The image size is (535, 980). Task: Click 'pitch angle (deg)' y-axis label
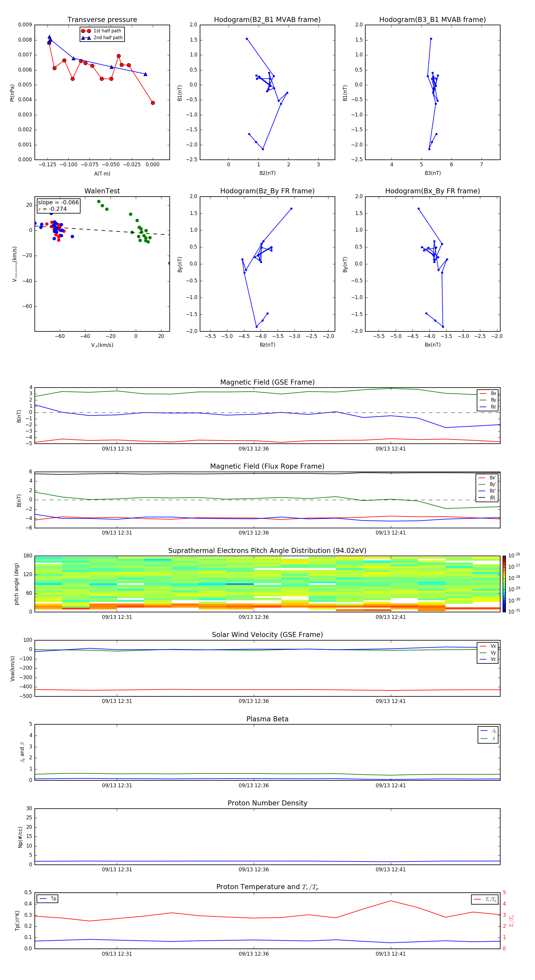click(16, 584)
